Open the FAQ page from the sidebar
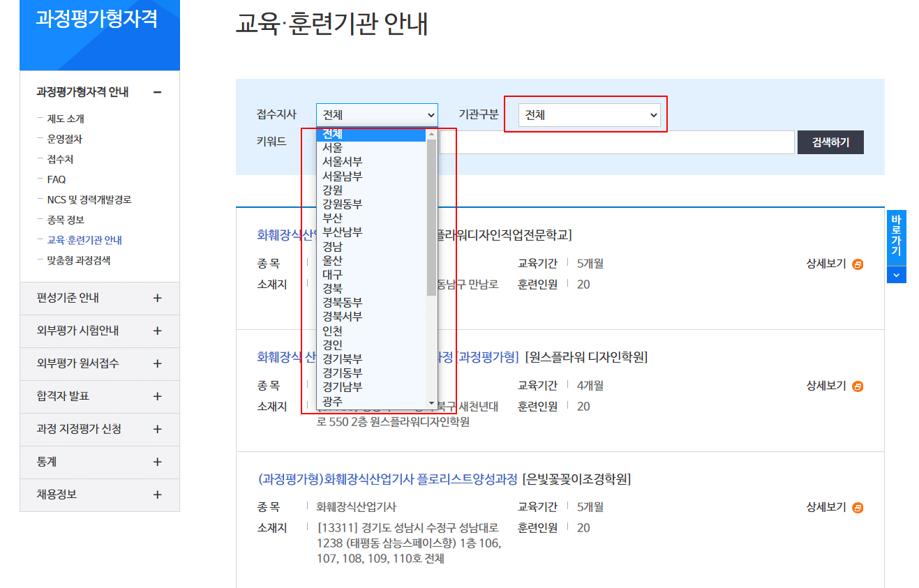Image resolution: width=919 pixels, height=588 pixels. [x=55, y=179]
